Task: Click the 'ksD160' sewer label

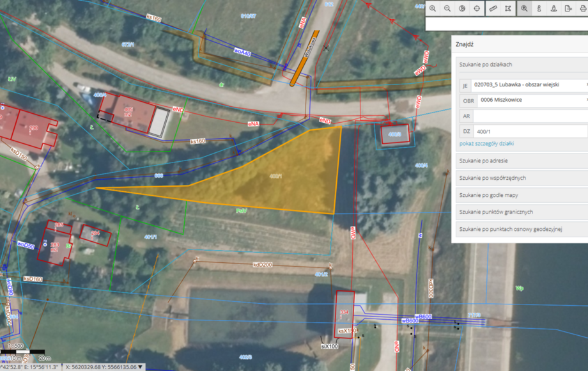Action: pos(33,279)
